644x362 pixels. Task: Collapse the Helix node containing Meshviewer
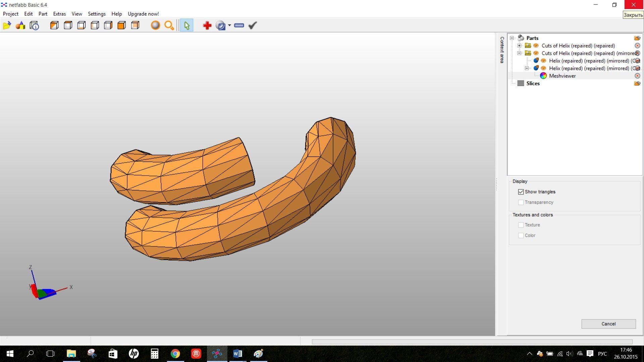coord(527,68)
